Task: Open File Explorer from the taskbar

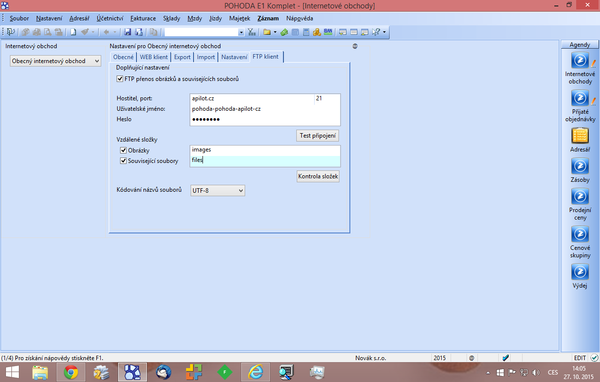Action: pyautogui.click(x=40, y=372)
